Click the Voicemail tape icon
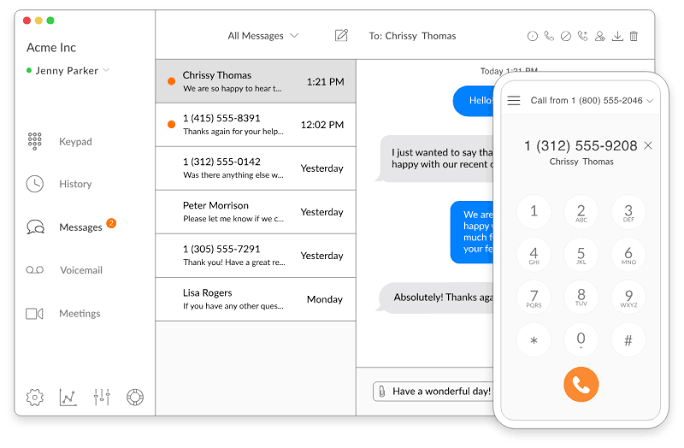Screen dimensions: 684x448 34,270
